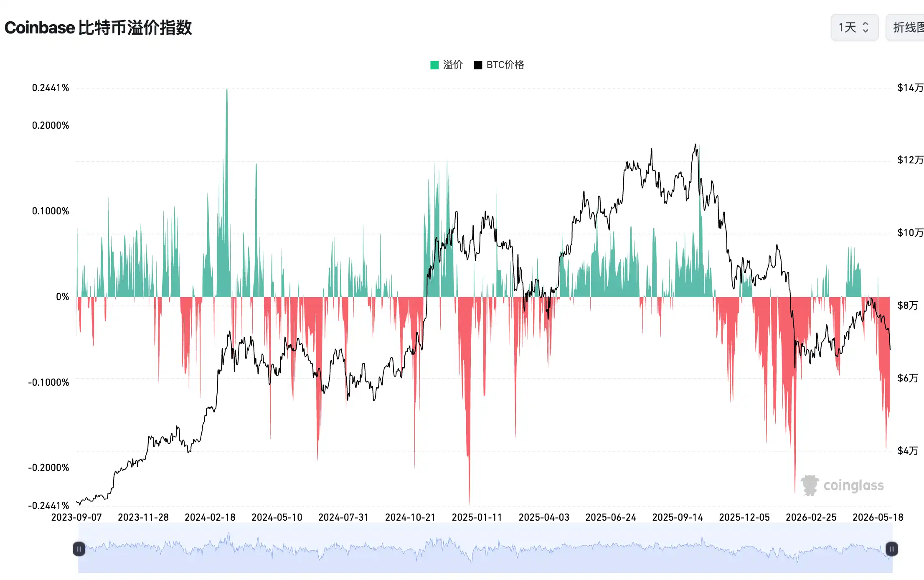This screenshot has width=924, height=580.
Task: Click the 0.1000% axis label
Action: click(x=51, y=211)
